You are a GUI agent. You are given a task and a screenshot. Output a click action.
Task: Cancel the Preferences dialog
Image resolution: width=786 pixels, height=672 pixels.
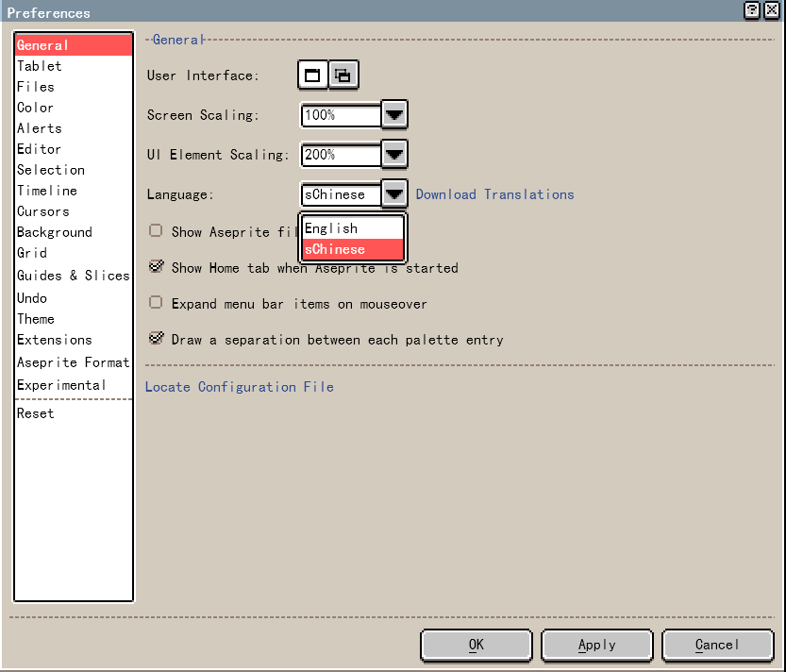(x=718, y=645)
